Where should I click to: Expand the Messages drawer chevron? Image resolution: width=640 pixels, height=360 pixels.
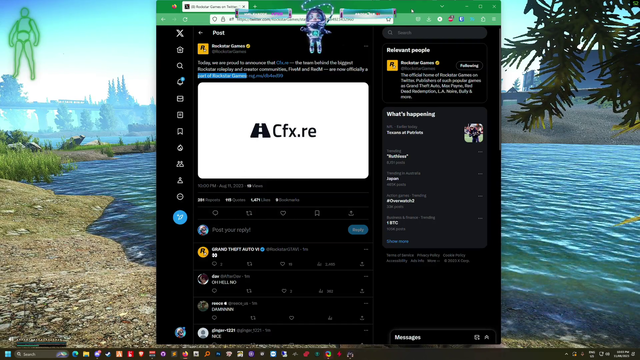coord(487,338)
